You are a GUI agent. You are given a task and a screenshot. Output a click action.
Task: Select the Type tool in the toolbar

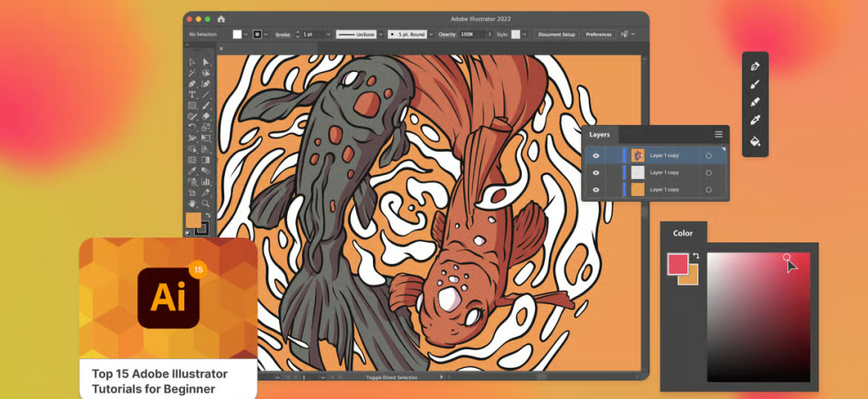tap(192, 95)
